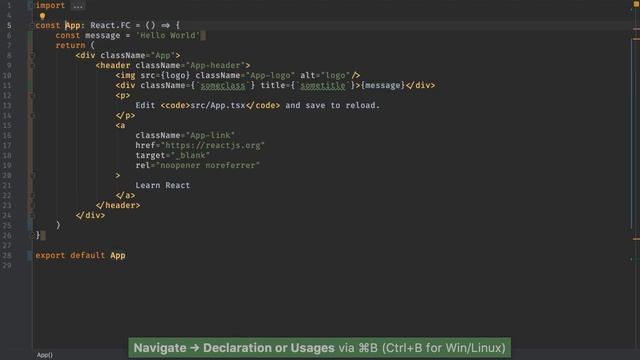The image size is (640, 360).
Task: Click the yellow inspection status indicator square
Action: pyautogui.click(x=636, y=4)
